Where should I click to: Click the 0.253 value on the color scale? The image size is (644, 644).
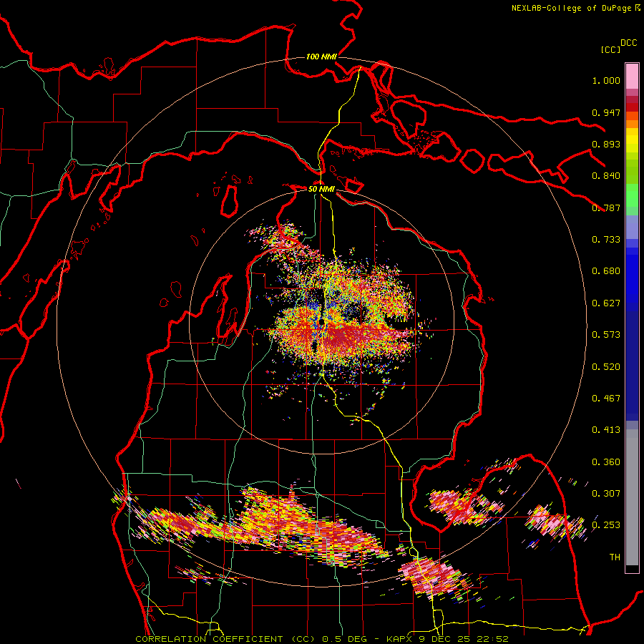[606, 525]
